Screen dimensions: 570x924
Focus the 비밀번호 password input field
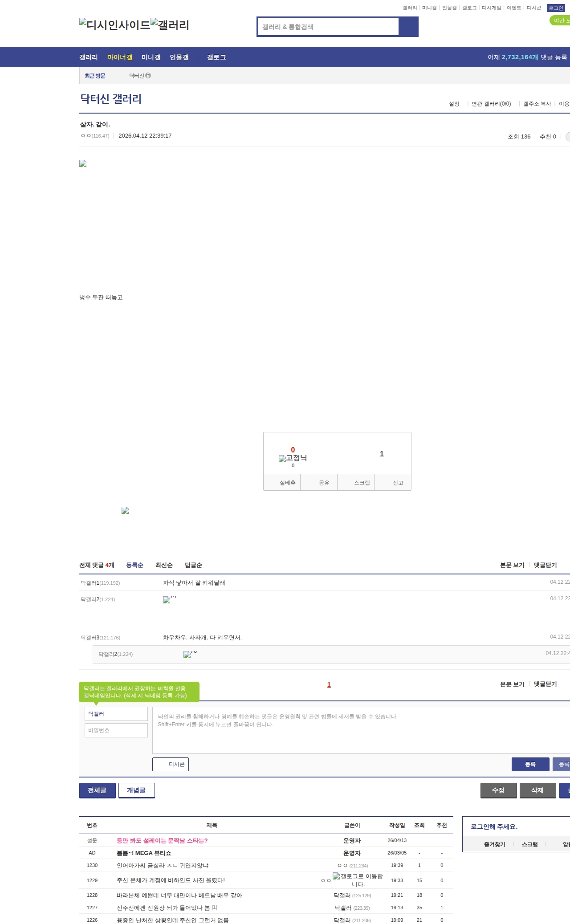click(116, 730)
